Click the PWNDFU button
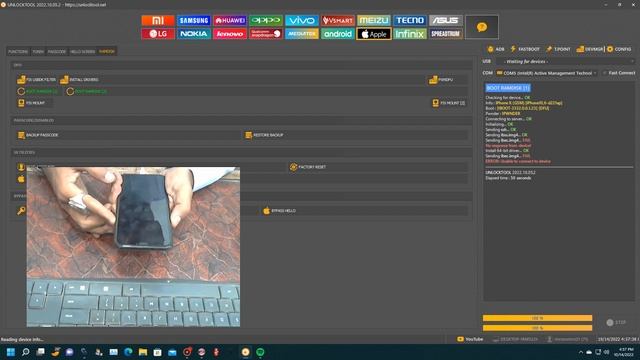Image resolution: width=640 pixels, height=360 pixels. tap(441, 80)
